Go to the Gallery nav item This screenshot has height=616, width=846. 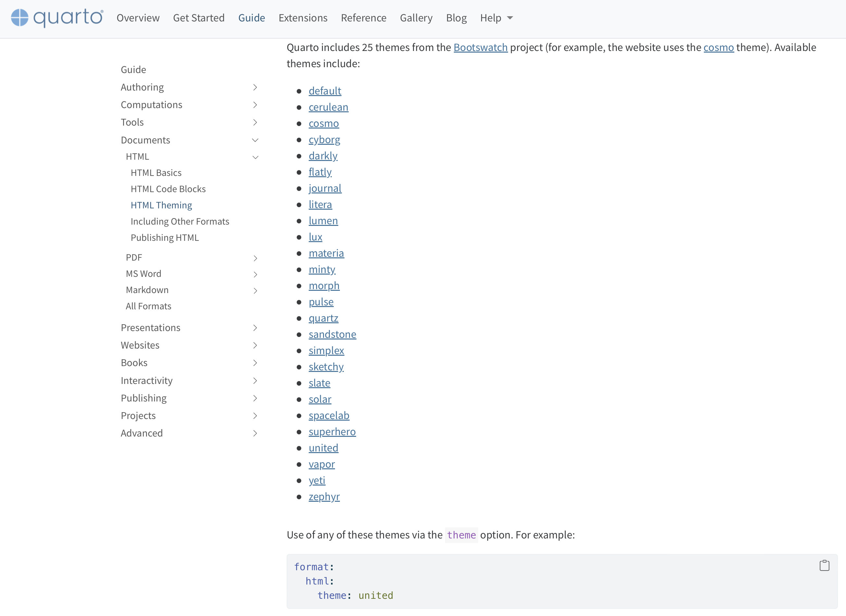[416, 18]
